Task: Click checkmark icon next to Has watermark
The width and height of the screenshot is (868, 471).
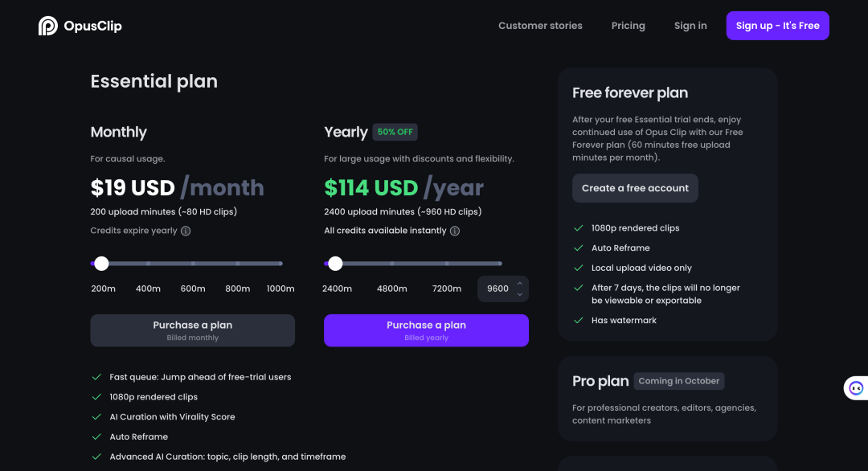Action: coord(579,321)
